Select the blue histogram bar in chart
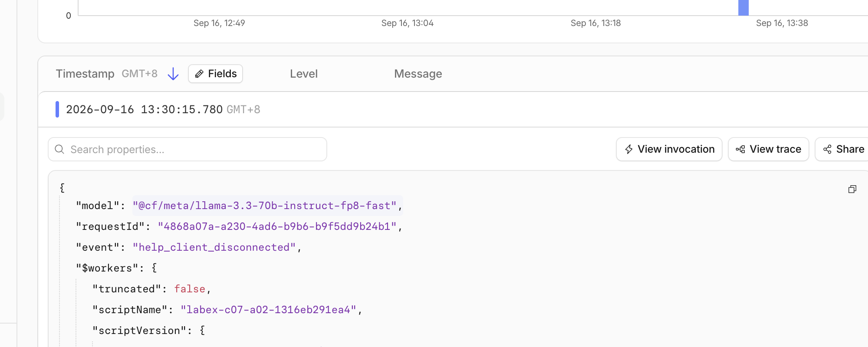 click(x=743, y=8)
